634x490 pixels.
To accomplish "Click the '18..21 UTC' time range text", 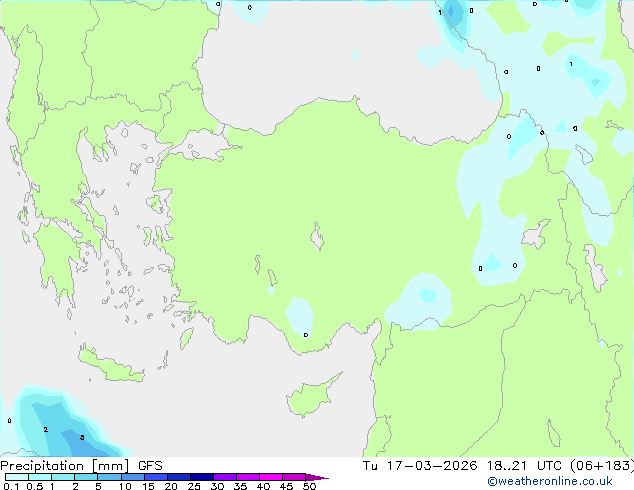I will click(524, 466).
